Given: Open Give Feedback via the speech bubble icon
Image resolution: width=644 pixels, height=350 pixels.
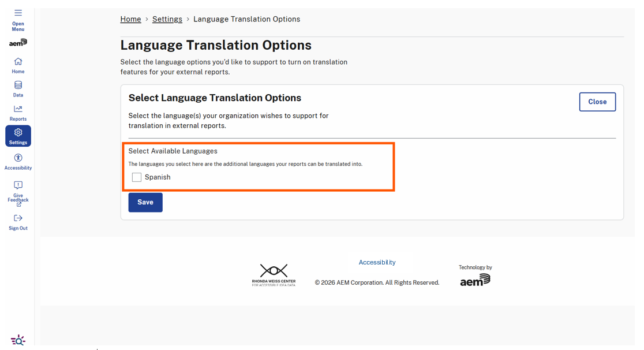Looking at the screenshot, I should pyautogui.click(x=18, y=185).
